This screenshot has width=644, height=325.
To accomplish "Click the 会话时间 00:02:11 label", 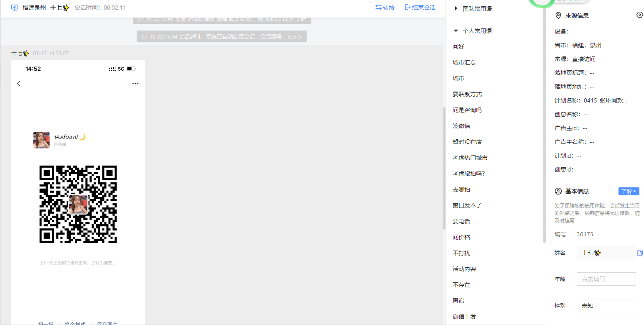I will (100, 8).
